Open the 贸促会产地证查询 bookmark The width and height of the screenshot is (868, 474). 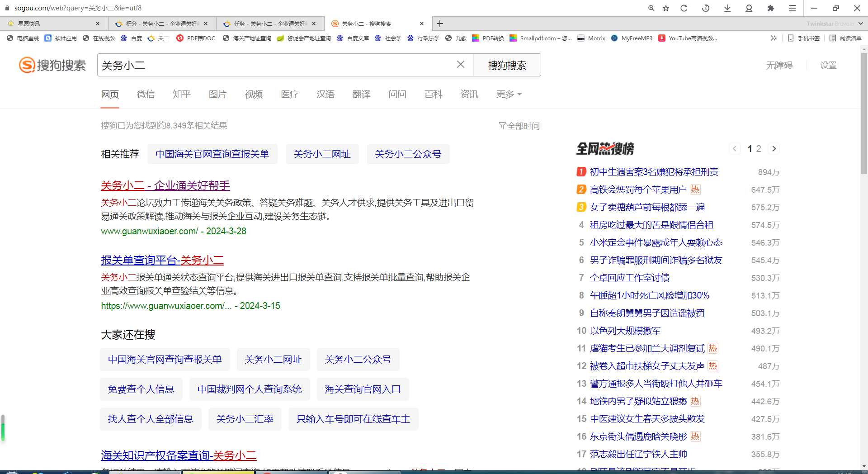click(x=304, y=38)
